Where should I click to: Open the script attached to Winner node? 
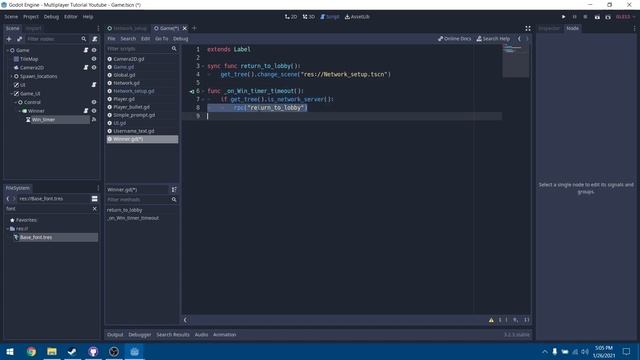click(86, 111)
